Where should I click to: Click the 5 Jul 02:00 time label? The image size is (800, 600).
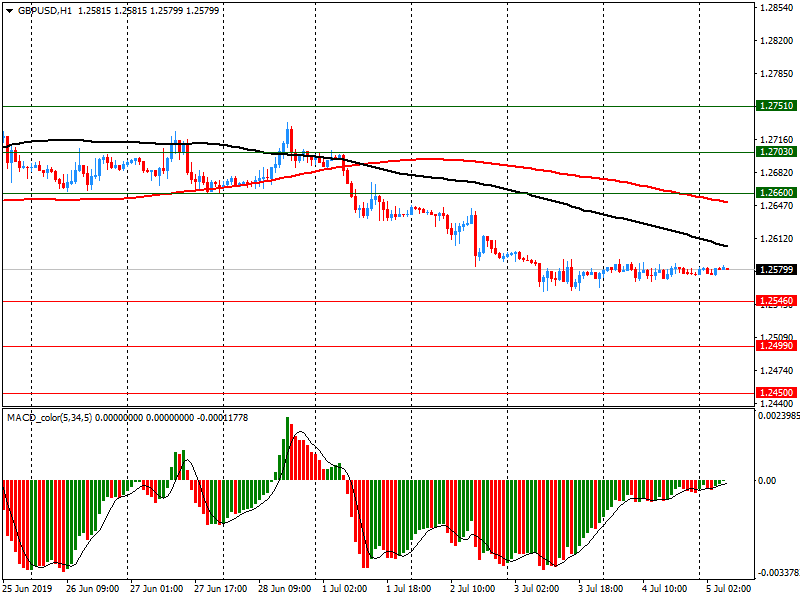[728, 588]
